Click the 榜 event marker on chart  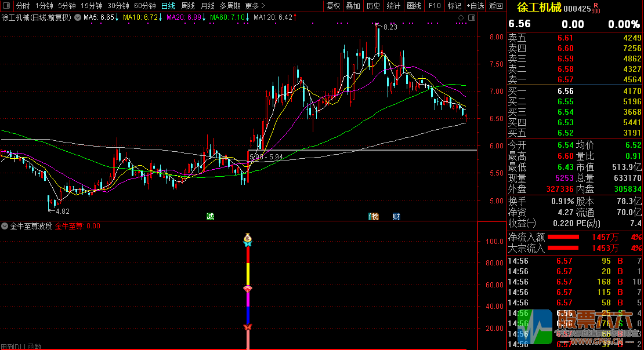coord(374,217)
